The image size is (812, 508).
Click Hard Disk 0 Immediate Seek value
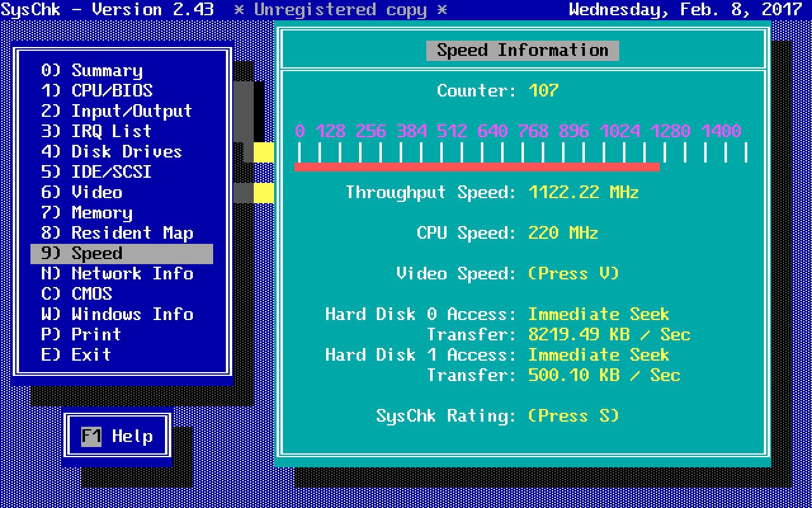pos(599,314)
